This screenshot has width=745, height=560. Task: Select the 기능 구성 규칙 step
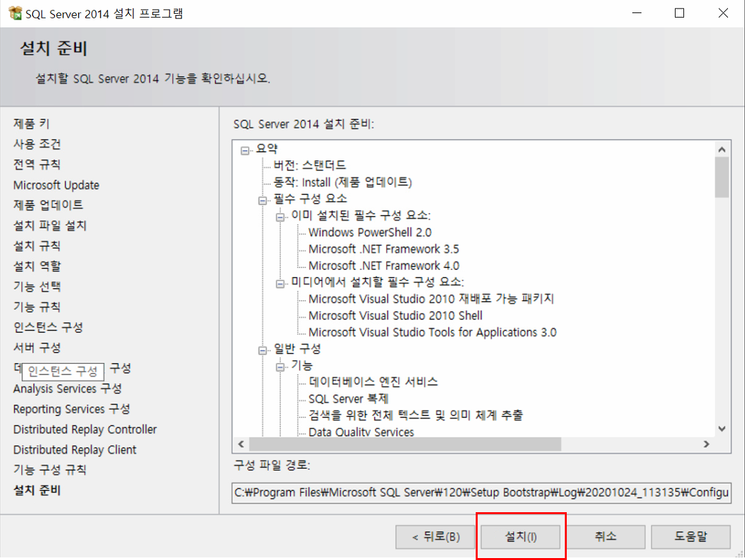coord(50,470)
